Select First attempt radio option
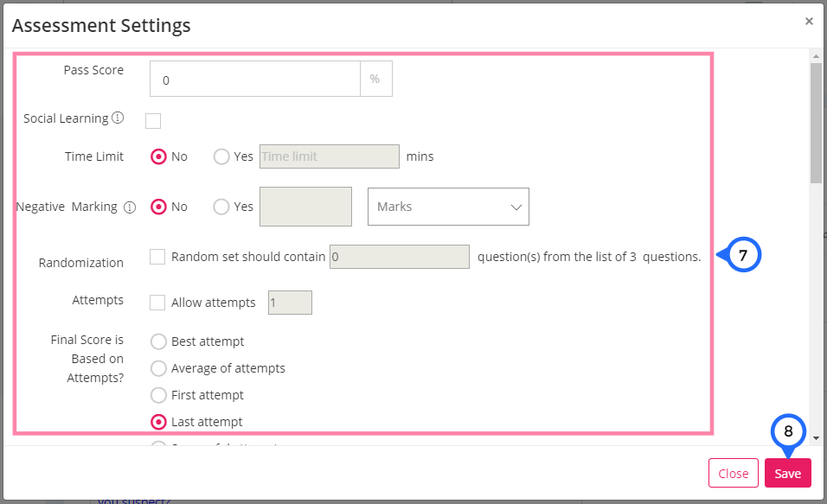This screenshot has width=827, height=504. (x=158, y=395)
